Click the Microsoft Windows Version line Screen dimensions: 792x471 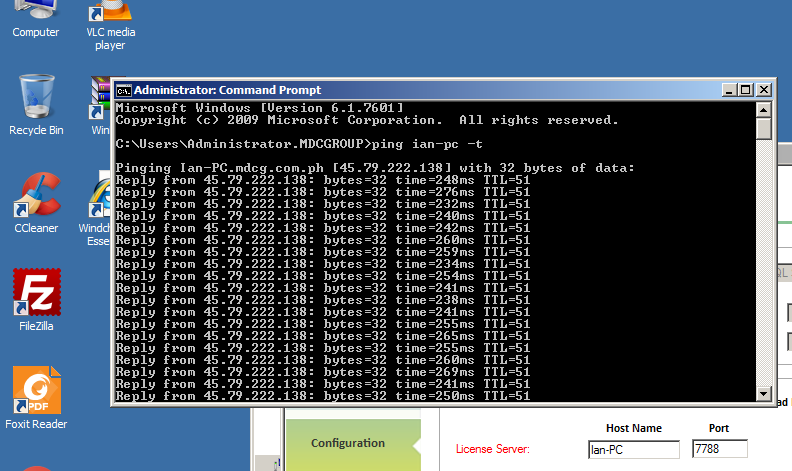click(x=260, y=108)
